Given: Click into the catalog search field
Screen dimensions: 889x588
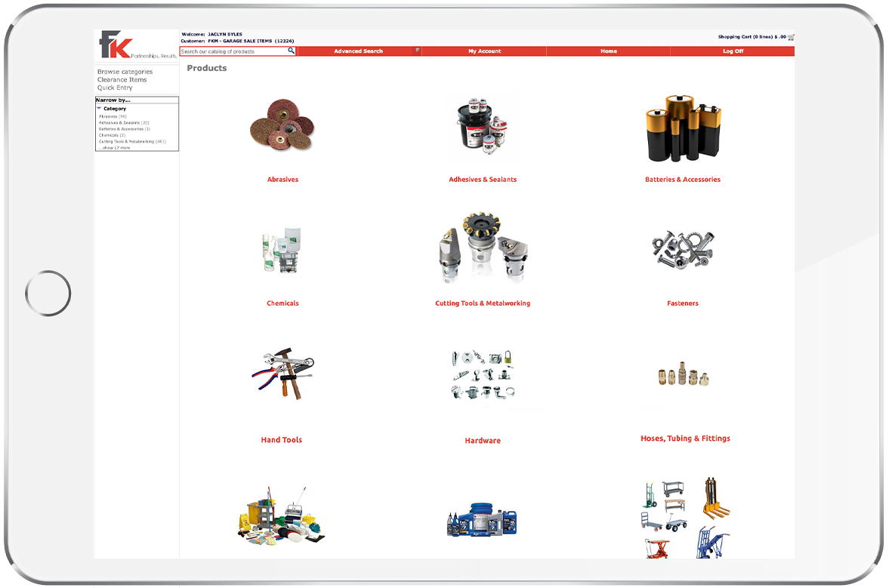Looking at the screenshot, I should 233,51.
